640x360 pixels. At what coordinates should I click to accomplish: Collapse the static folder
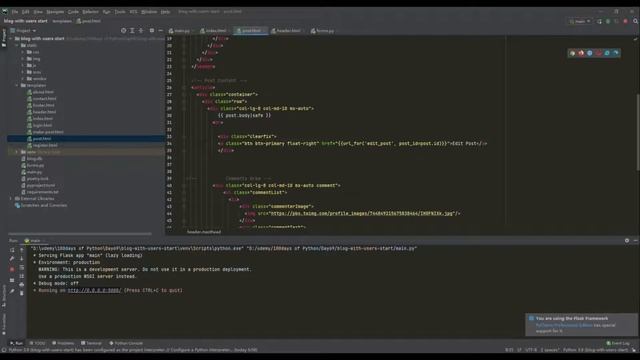pos(17,45)
